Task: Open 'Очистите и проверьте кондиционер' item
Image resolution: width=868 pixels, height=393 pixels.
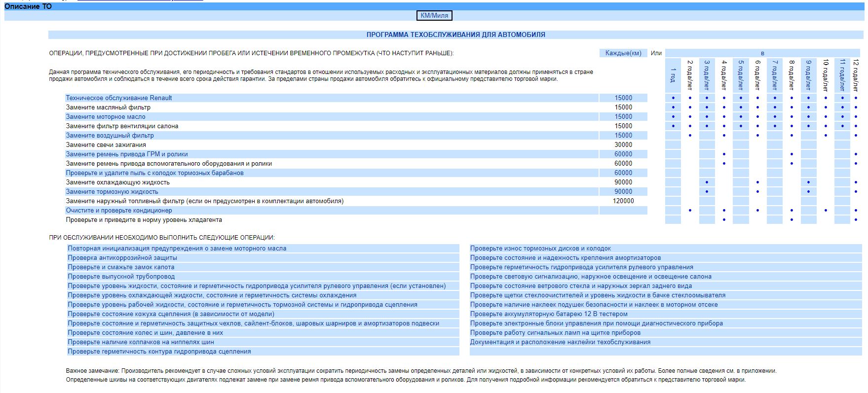Action: point(119,211)
